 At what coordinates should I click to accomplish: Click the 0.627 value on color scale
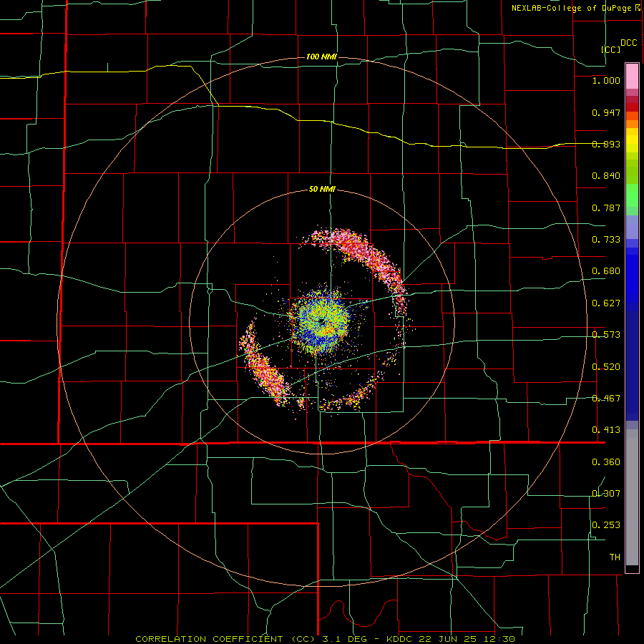coord(606,303)
